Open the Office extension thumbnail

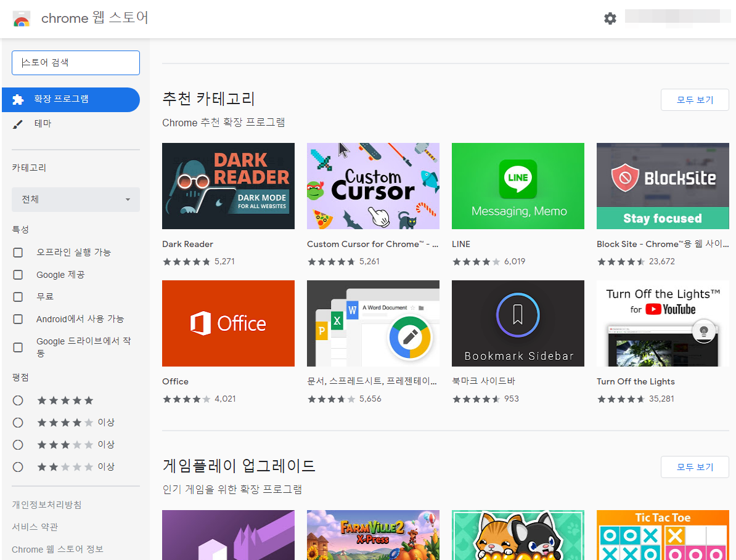click(x=228, y=323)
